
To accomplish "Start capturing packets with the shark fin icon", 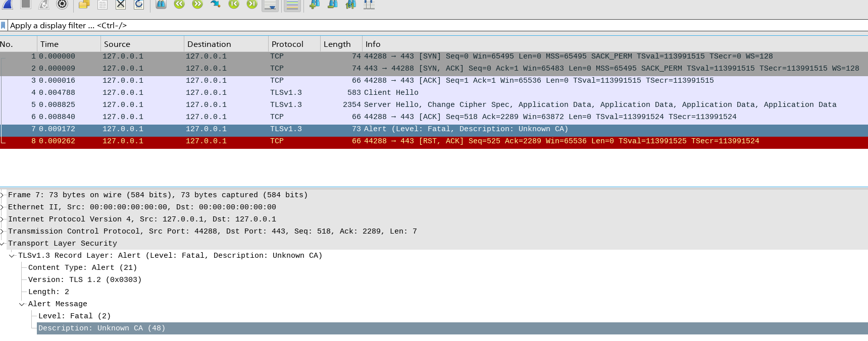I will coord(8,4).
